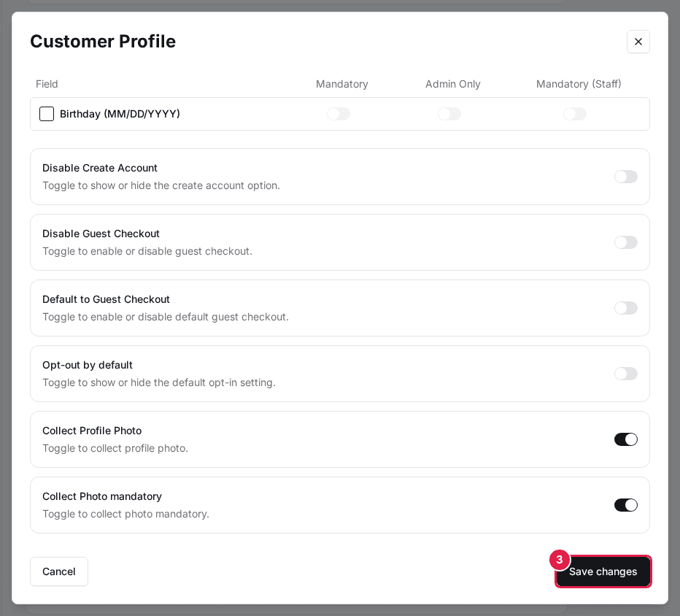Image resolution: width=680 pixels, height=616 pixels.
Task: Click the Collect Photo mandatory title
Action: coord(102,496)
